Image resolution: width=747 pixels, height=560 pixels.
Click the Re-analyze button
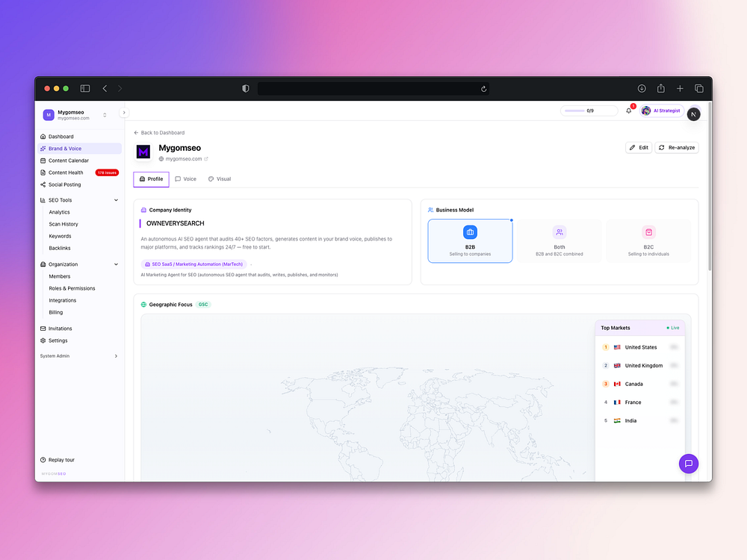(677, 148)
